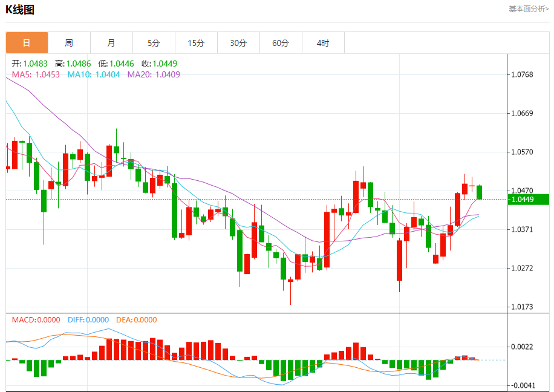Switch to the 月 monthly tab
The image size is (554, 392).
click(112, 43)
